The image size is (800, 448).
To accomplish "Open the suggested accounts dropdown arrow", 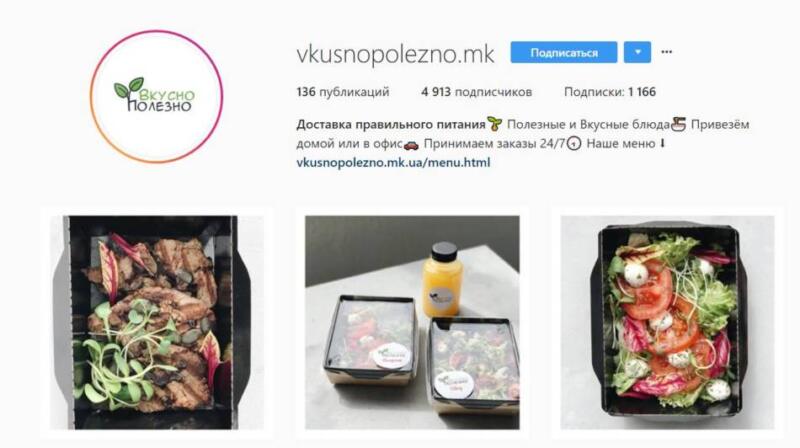I will pyautogui.click(x=637, y=53).
